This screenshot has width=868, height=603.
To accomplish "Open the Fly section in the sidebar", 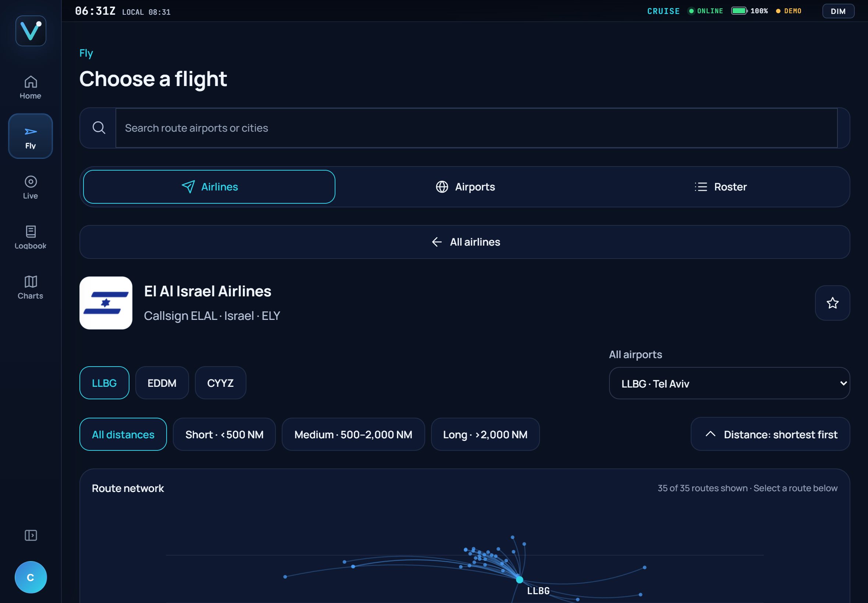I will coord(31,136).
